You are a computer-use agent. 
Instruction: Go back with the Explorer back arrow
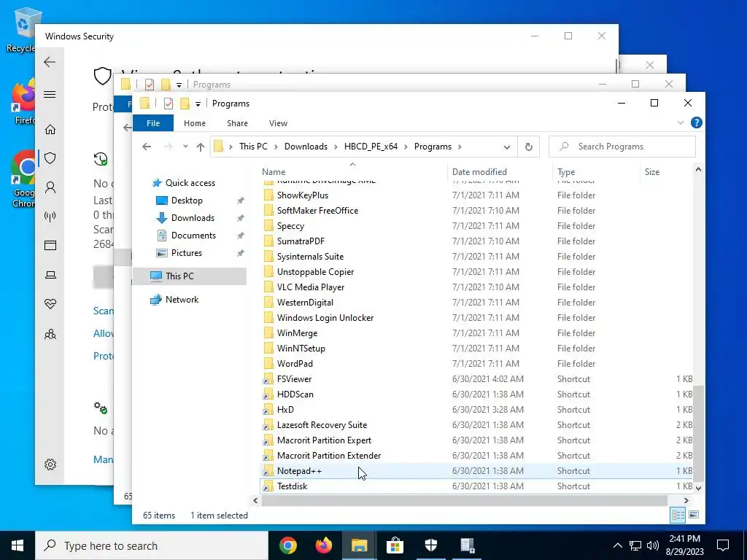tap(147, 147)
